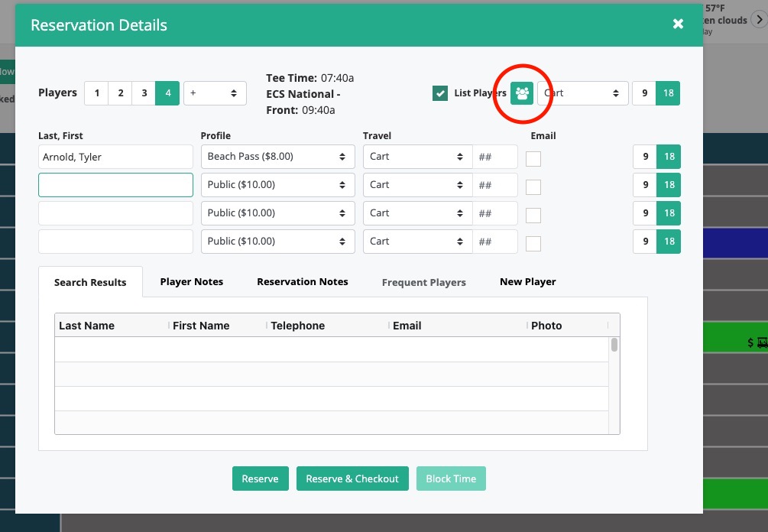This screenshot has width=768, height=532.
Task: Open profile dropdown in second player row
Action: [x=277, y=185]
